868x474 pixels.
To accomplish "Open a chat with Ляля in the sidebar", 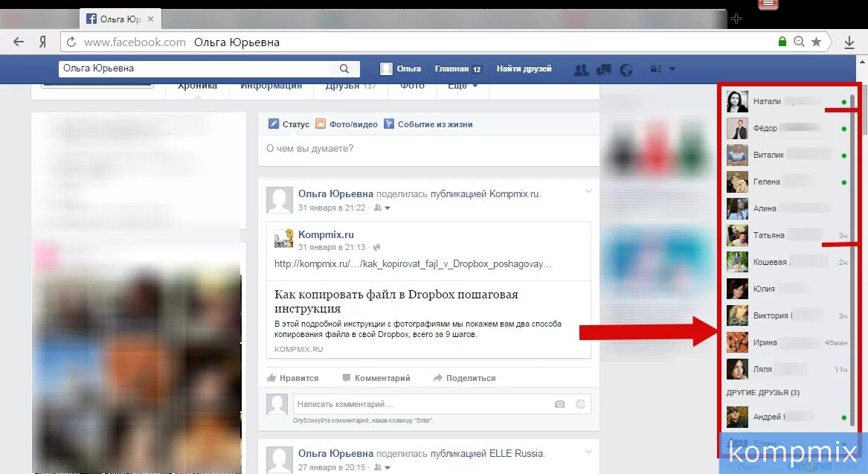I will (787, 369).
